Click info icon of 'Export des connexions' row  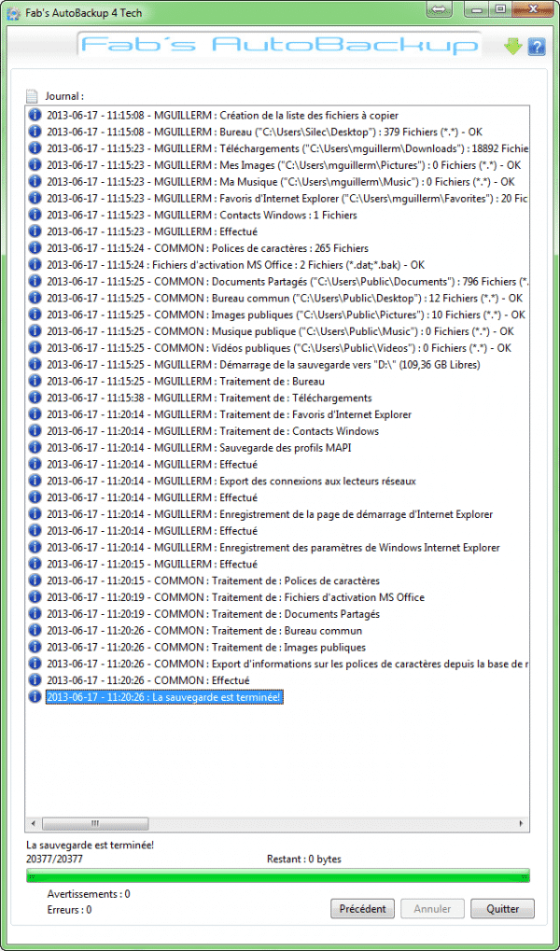coord(35,481)
